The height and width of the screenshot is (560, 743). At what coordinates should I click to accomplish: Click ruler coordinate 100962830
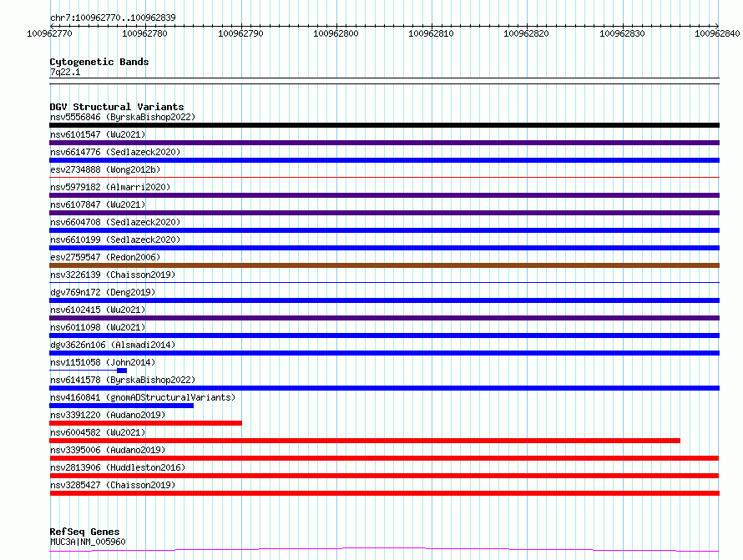coord(622,33)
